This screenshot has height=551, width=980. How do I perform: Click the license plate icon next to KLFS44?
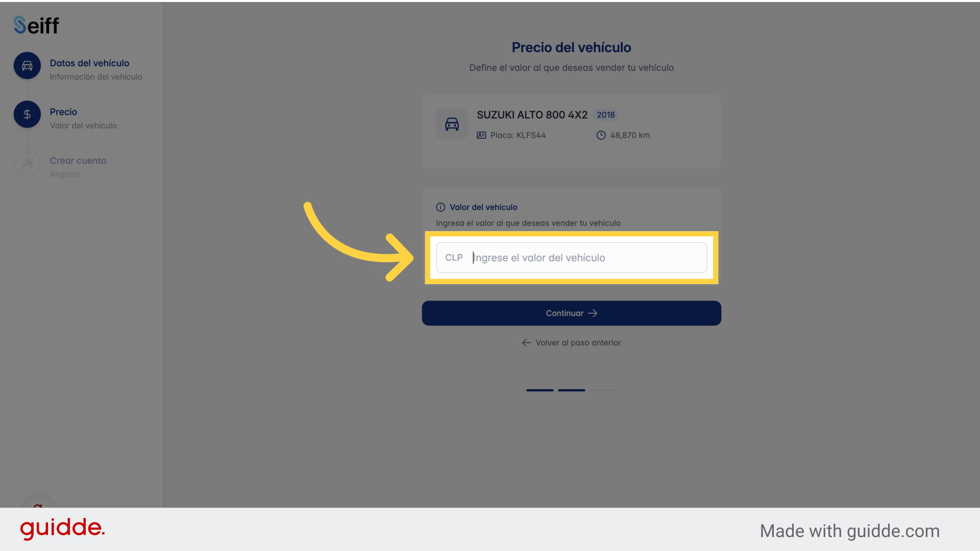click(x=480, y=135)
